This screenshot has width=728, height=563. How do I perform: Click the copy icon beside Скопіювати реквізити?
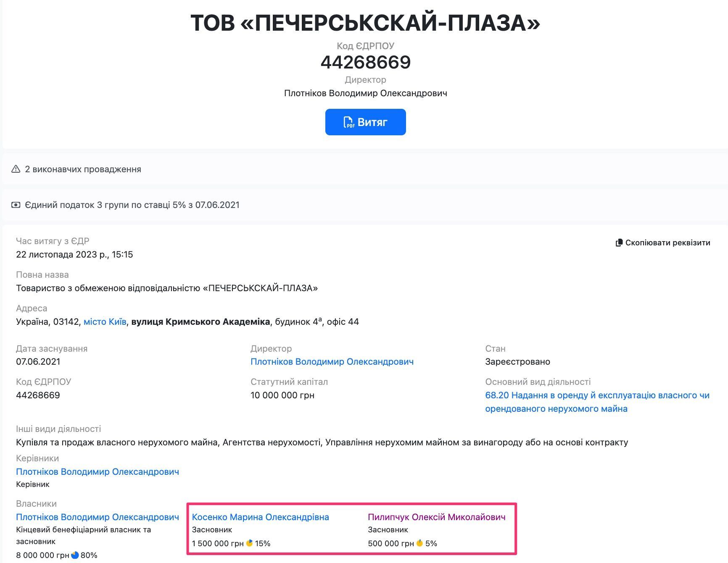620,243
